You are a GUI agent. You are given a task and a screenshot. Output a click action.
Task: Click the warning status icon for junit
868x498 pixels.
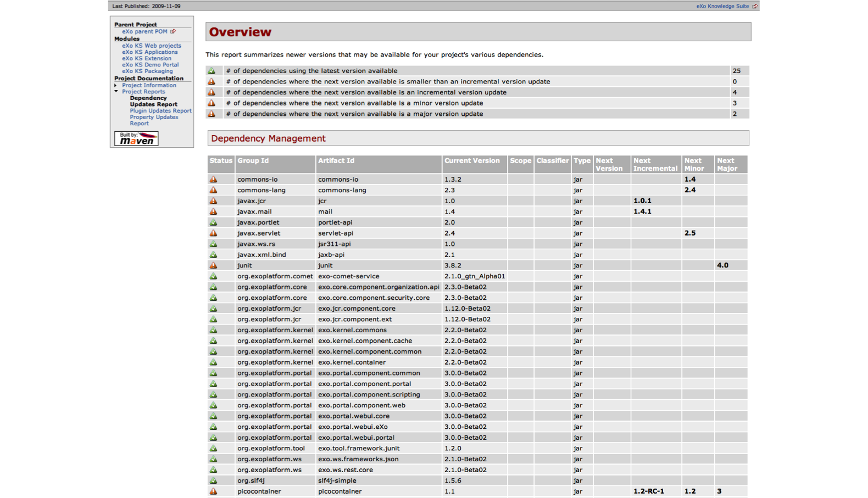point(213,265)
